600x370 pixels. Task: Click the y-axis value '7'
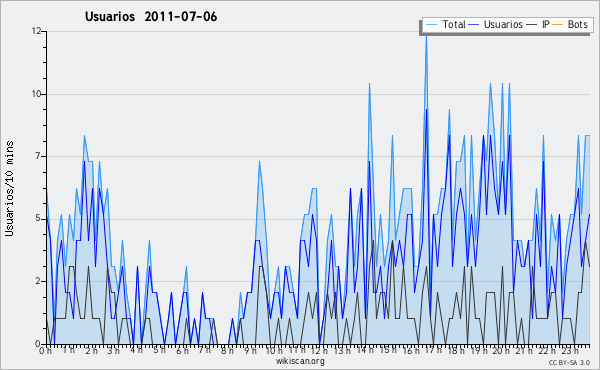(38, 156)
